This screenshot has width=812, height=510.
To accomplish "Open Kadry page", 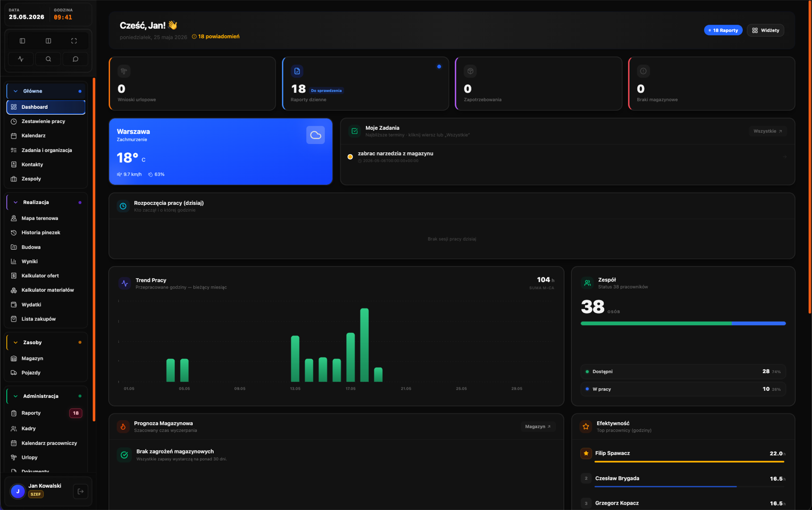I will (46, 429).
